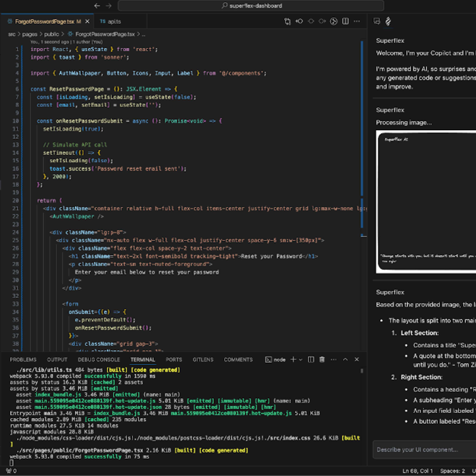This screenshot has width=476, height=476.
Task: Focus the Describe your UI component input
Action: point(424,450)
